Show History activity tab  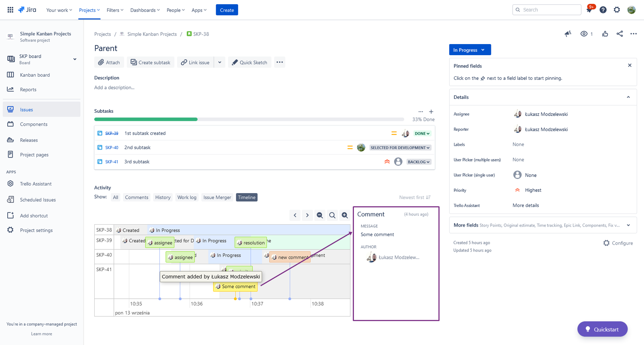tap(163, 197)
